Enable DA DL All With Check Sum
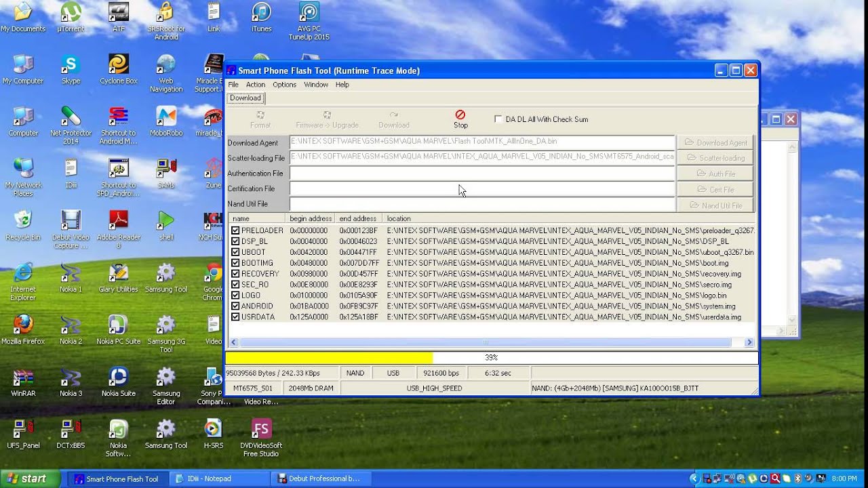Viewport: 868px width, 488px height. coord(498,119)
